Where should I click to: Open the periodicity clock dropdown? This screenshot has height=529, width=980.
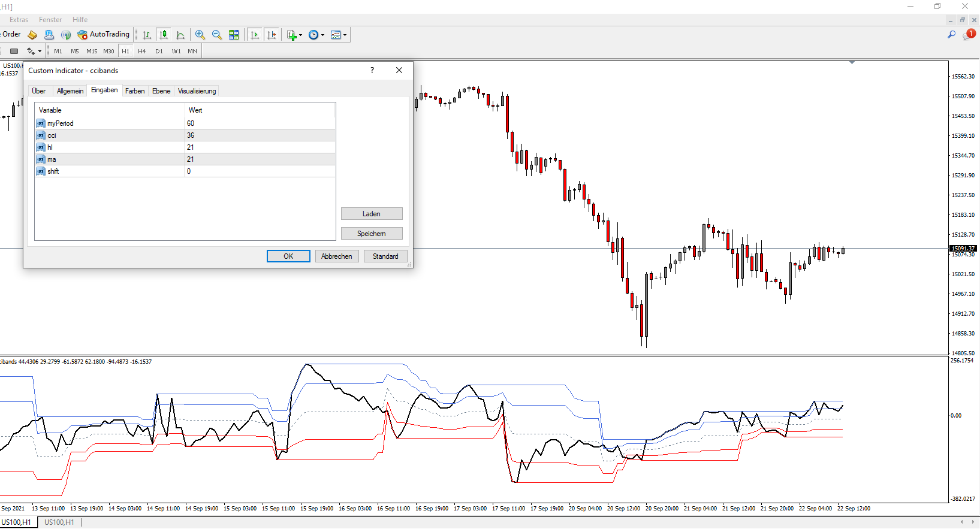pyautogui.click(x=316, y=35)
